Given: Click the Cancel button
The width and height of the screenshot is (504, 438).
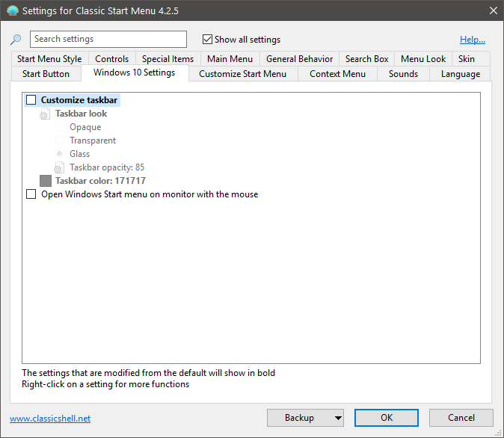Looking at the screenshot, I should click(461, 418).
